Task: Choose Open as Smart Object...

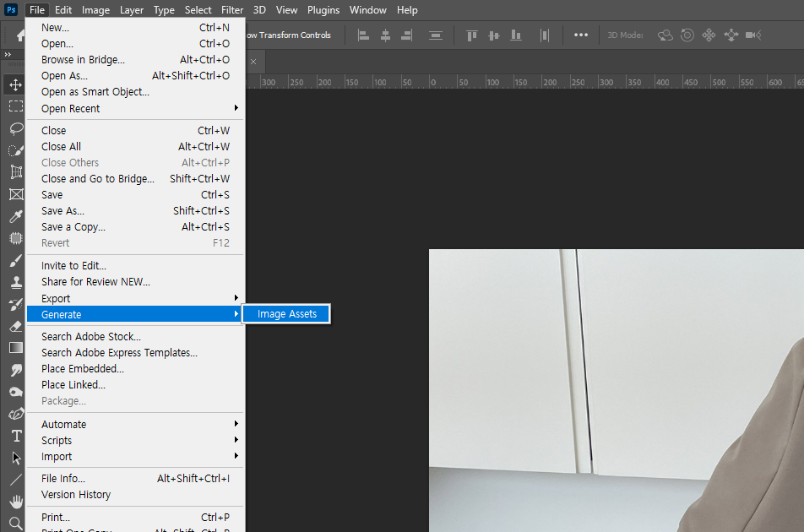Action: pyautogui.click(x=135, y=92)
